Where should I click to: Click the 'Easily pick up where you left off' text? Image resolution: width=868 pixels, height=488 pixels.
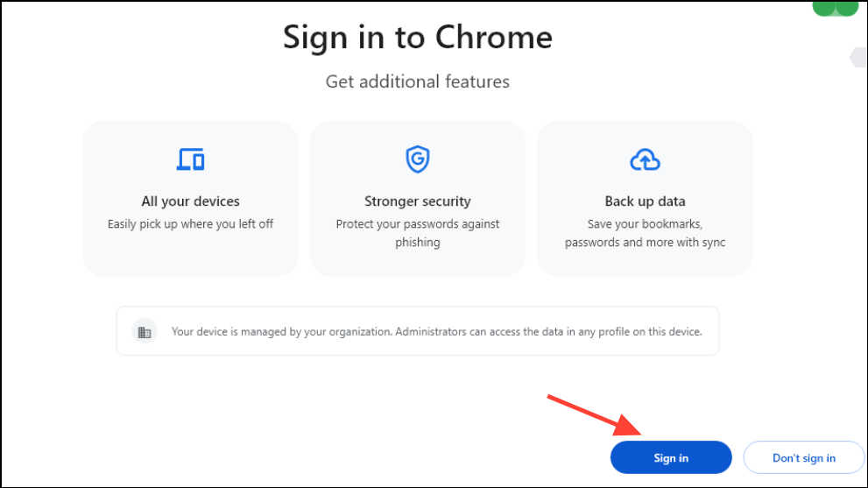(190, 223)
